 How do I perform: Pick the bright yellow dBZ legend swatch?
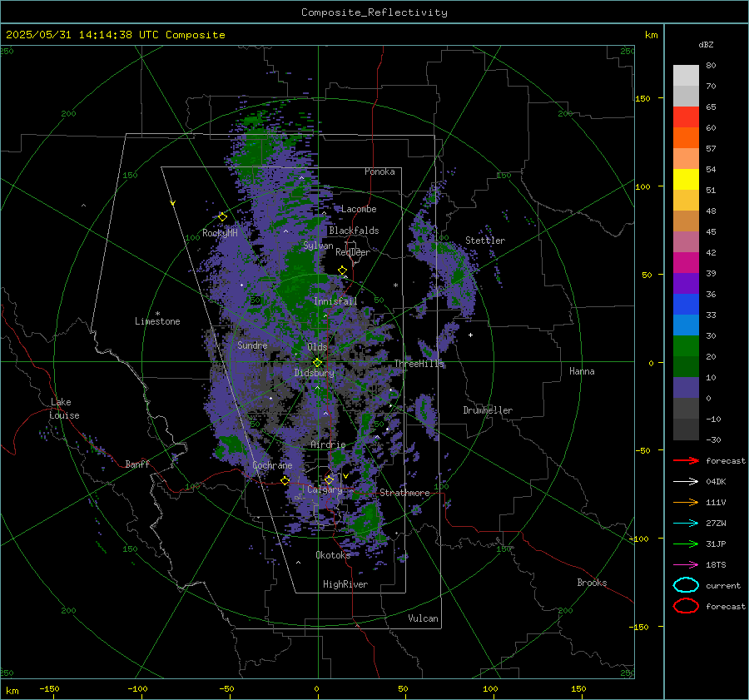tap(686, 180)
